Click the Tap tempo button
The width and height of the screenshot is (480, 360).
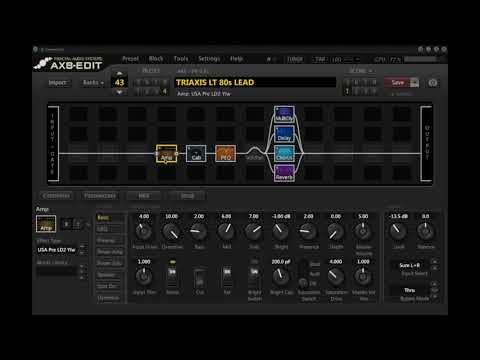pos(320,60)
